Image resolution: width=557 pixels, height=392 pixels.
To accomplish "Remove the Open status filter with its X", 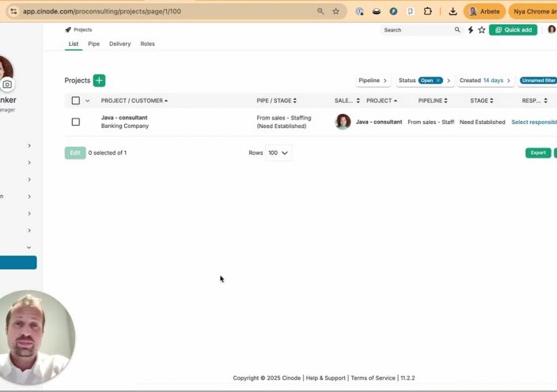I will (438, 81).
